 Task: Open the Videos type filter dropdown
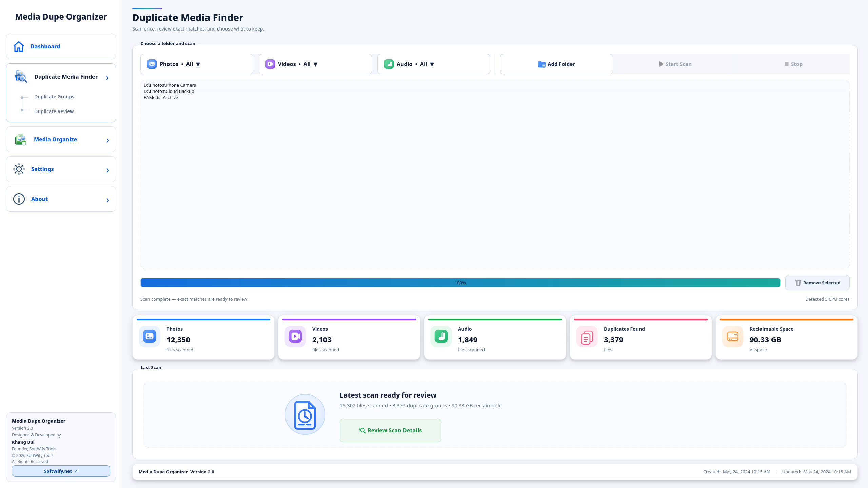[x=315, y=64]
